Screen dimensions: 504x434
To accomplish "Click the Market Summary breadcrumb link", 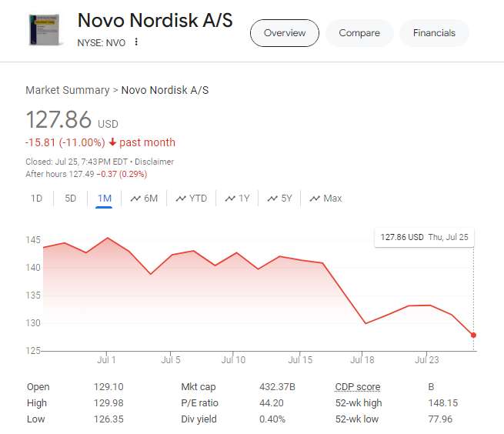I will pyautogui.click(x=68, y=90).
